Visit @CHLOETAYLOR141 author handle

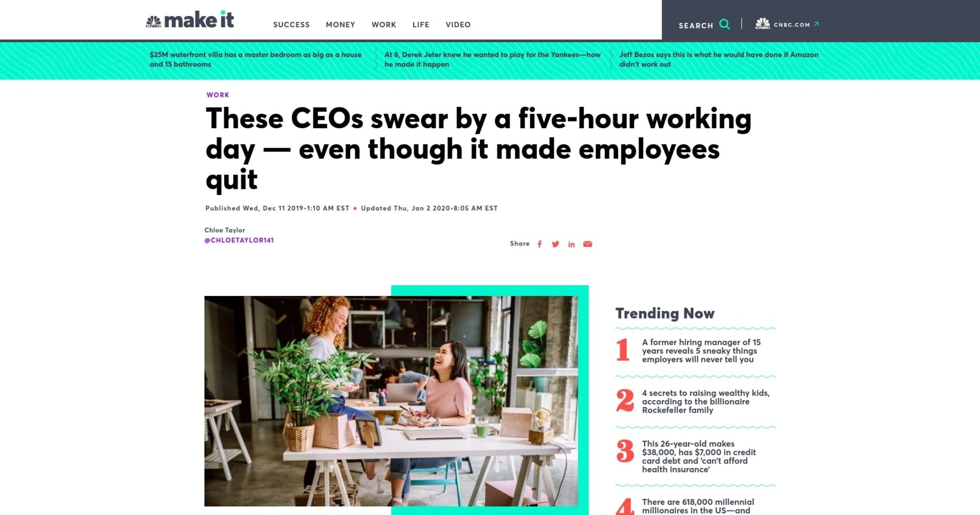click(239, 240)
